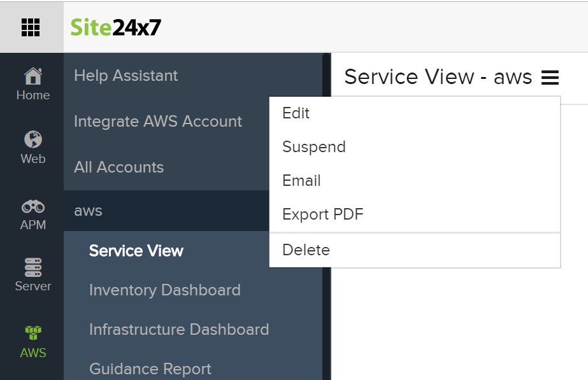Open the Server monitoring section
Image resolution: width=588 pixels, height=380 pixels.
[x=32, y=275]
